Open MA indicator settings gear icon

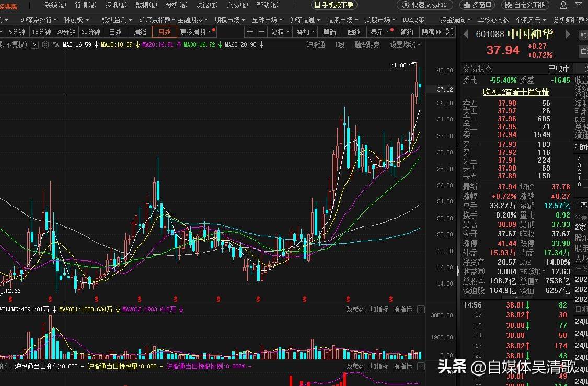click(45, 44)
